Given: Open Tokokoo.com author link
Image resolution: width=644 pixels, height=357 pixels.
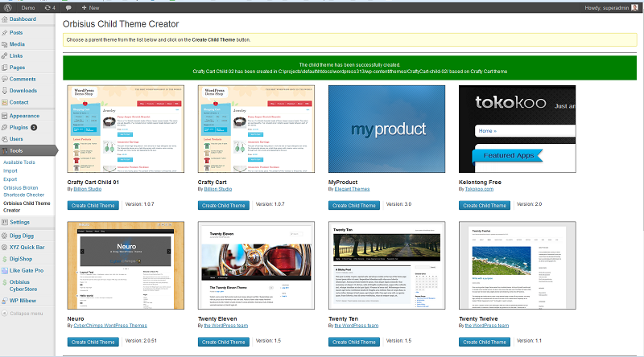Looking at the screenshot, I should [479, 189].
